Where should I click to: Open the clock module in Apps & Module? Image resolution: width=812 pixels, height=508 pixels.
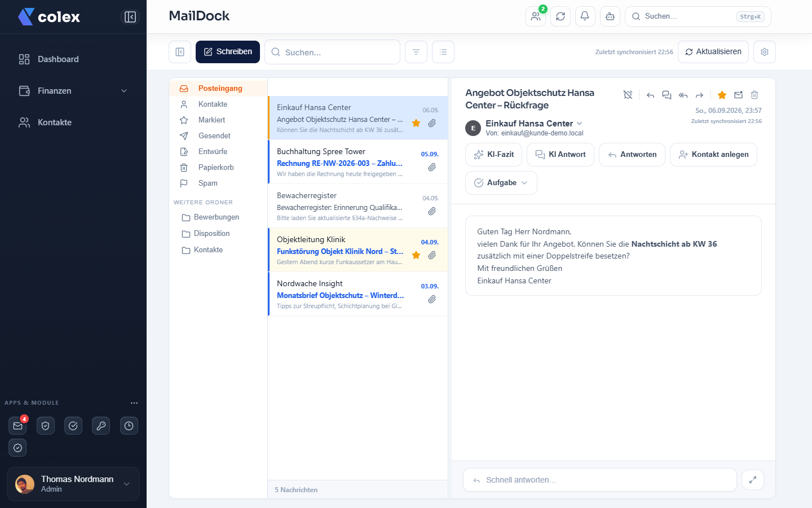tap(129, 426)
